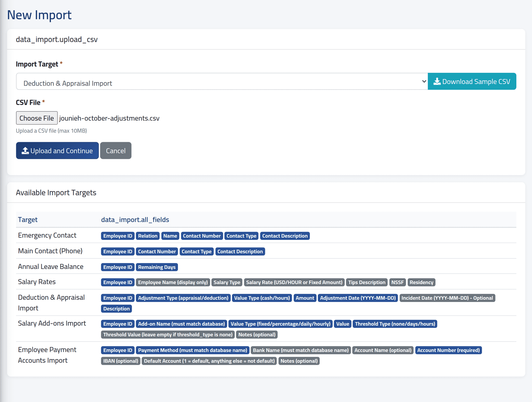Click Threshold Type (none/days/hours) badge
The height and width of the screenshot is (402, 532).
pyautogui.click(x=395, y=324)
